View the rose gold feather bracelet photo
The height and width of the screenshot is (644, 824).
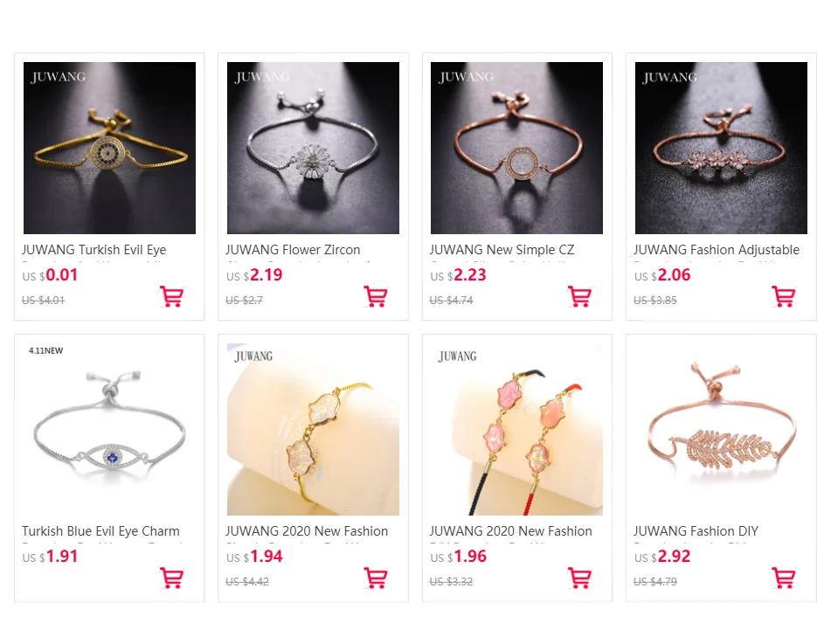(x=721, y=429)
